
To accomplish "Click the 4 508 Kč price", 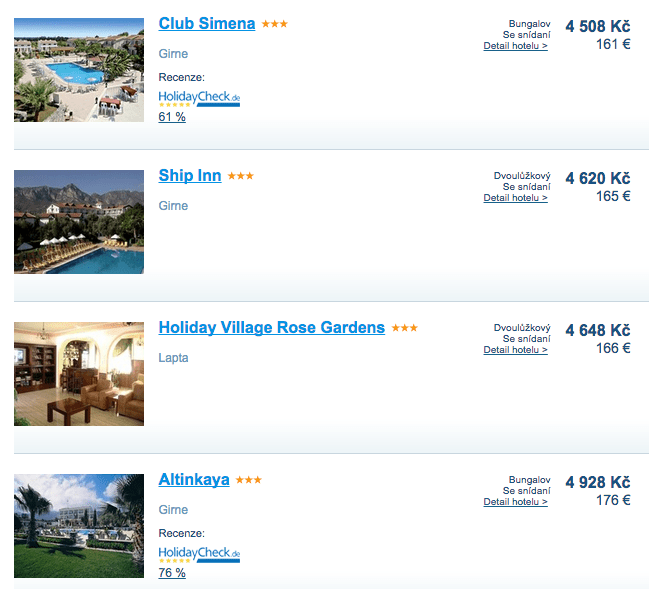I will click(x=598, y=26).
